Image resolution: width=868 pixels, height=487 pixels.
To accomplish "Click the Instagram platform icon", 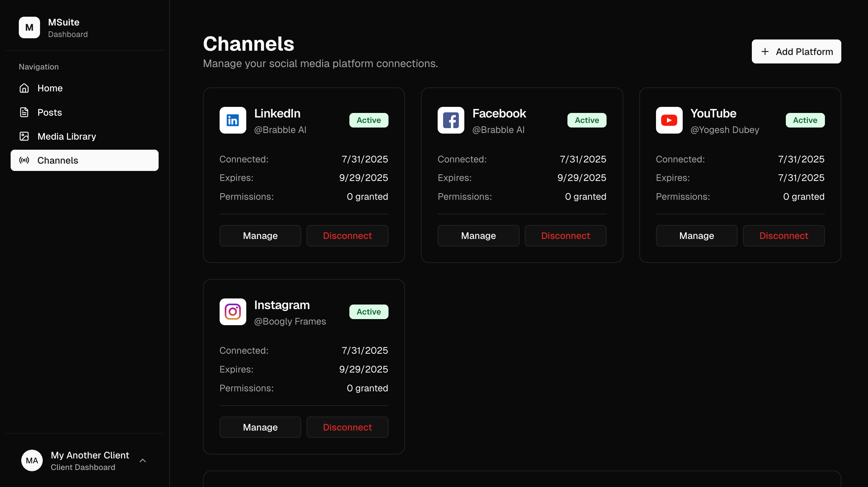I will pyautogui.click(x=233, y=312).
